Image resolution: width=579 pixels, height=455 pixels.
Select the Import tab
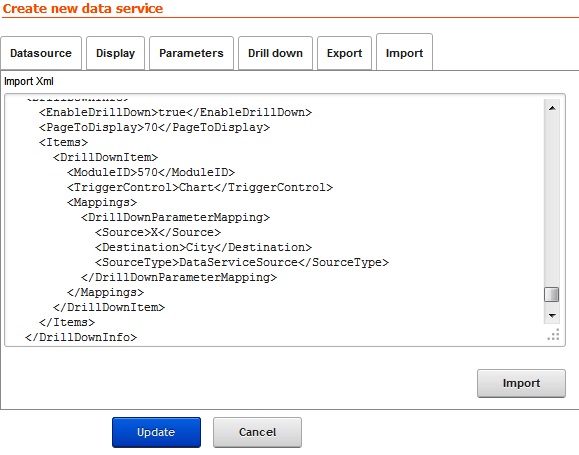pyautogui.click(x=404, y=52)
